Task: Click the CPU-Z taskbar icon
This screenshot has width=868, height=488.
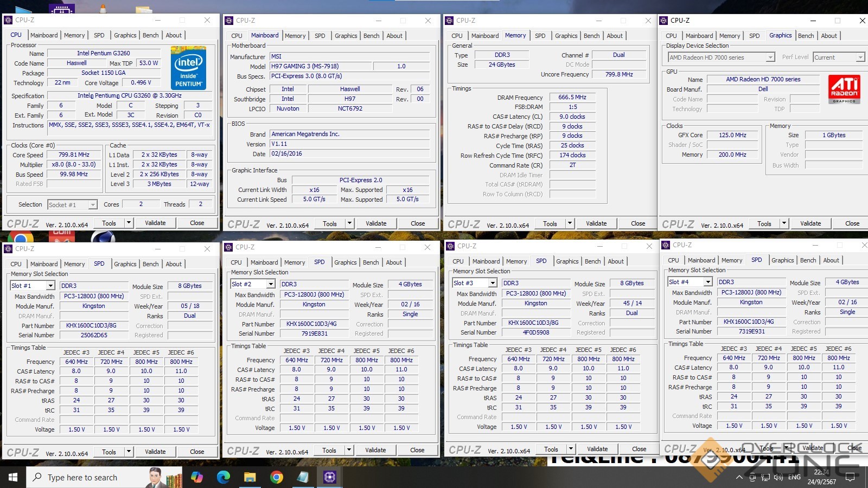Action: [x=329, y=477]
